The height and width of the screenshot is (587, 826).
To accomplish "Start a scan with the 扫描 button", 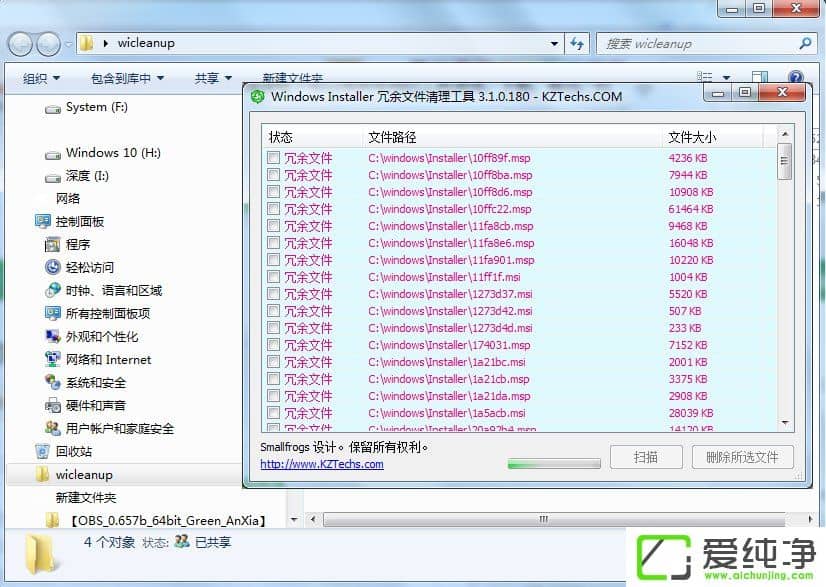I will point(645,457).
